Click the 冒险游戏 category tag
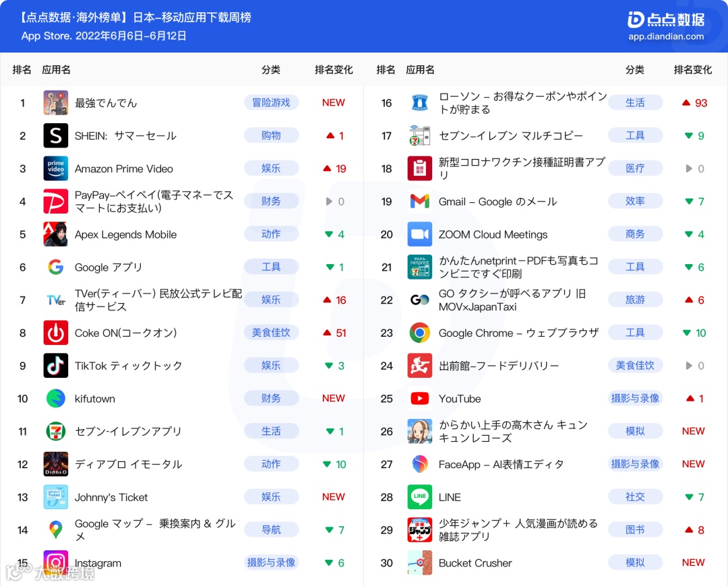The height and width of the screenshot is (586, 728). pyautogui.click(x=271, y=102)
